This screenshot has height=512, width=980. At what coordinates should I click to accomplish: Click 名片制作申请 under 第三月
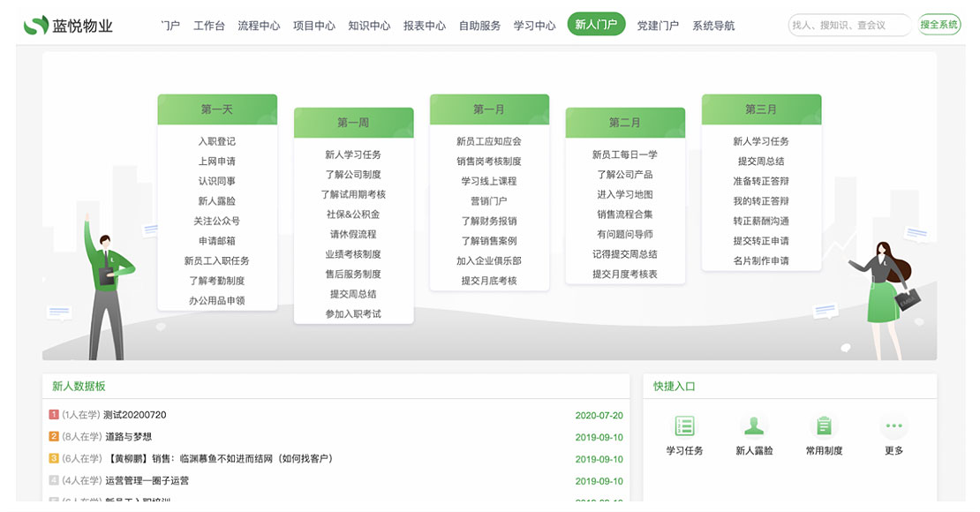tap(761, 260)
